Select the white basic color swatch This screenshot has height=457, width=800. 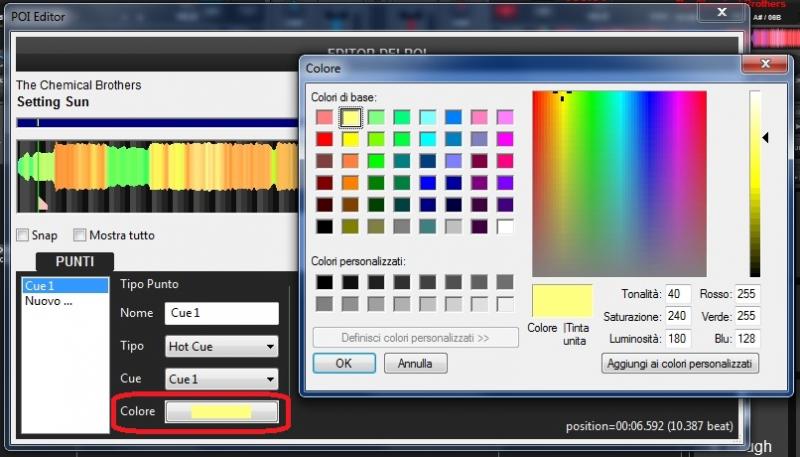[505, 226]
